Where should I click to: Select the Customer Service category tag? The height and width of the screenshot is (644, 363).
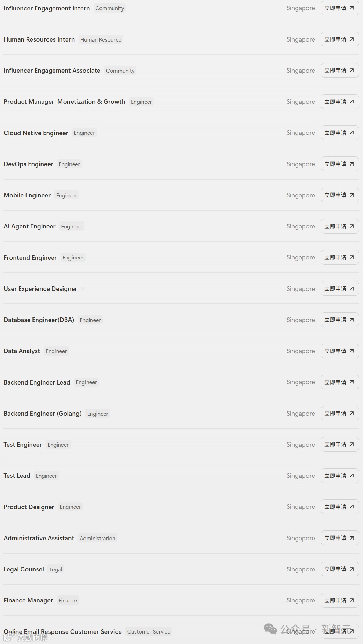149,631
